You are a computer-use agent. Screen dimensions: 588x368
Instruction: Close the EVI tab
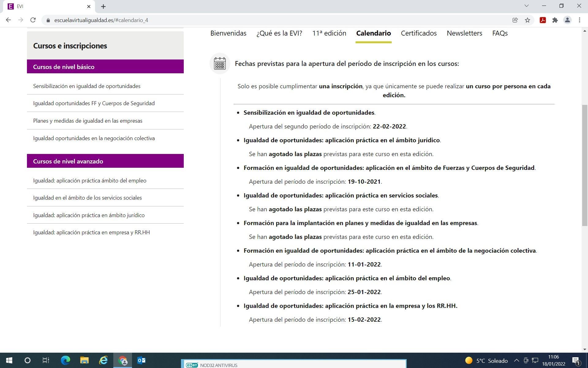click(x=89, y=6)
